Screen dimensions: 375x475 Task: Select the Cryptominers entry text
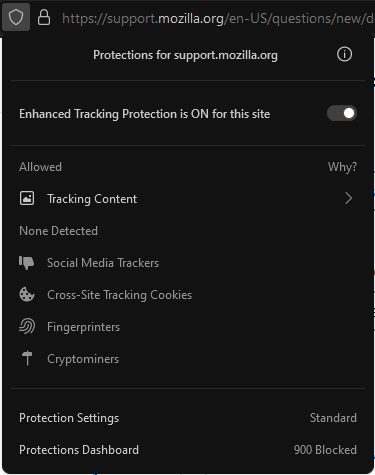coord(83,359)
